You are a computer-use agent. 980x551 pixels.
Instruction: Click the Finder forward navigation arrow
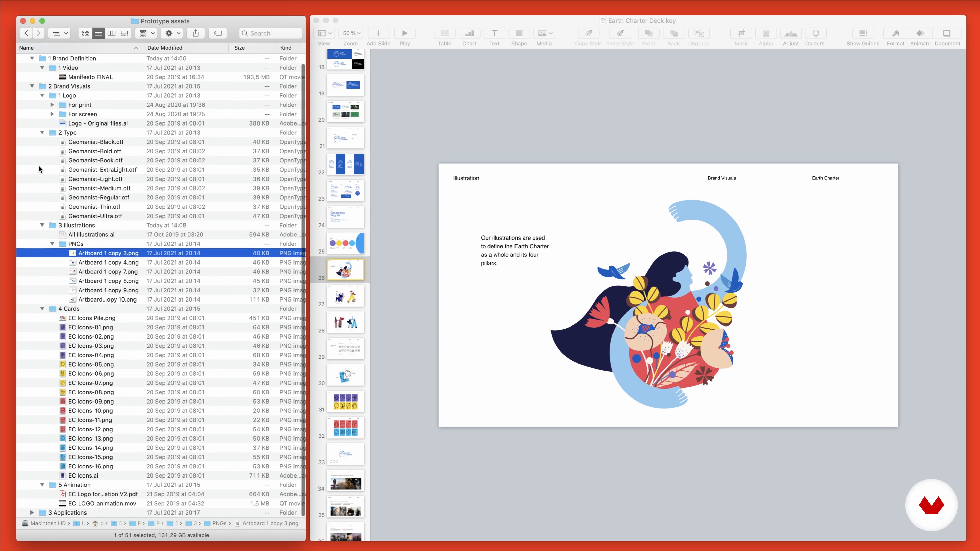click(39, 33)
